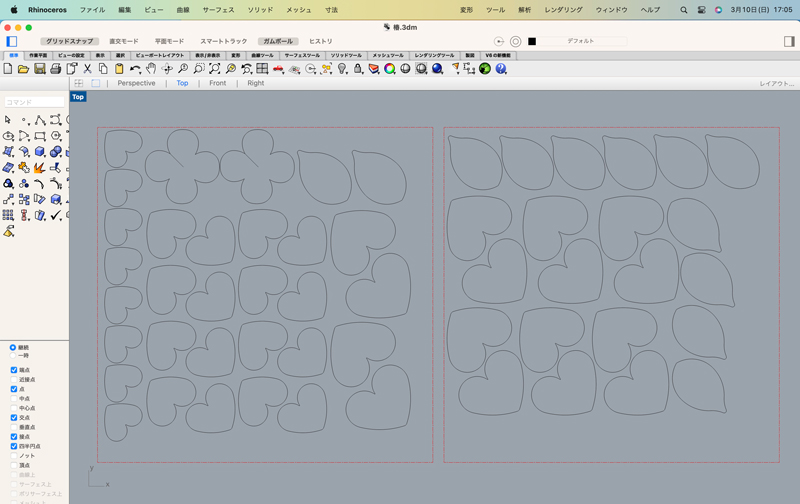
Task: Switch to the Perspective viewport tab
Action: point(136,84)
